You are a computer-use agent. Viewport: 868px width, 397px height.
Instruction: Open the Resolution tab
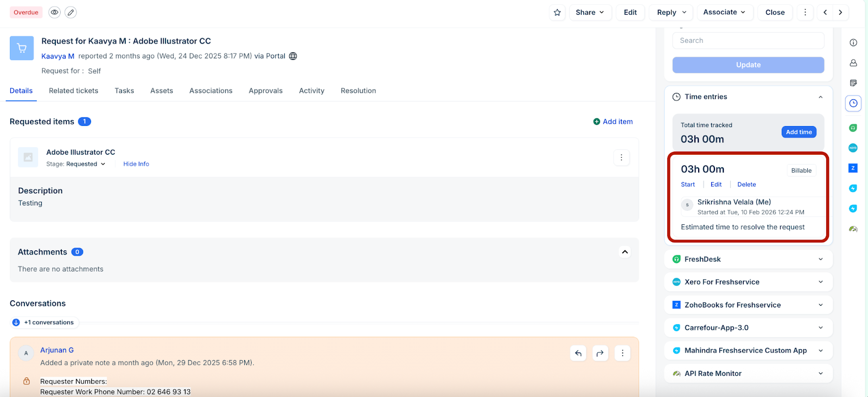tap(358, 91)
